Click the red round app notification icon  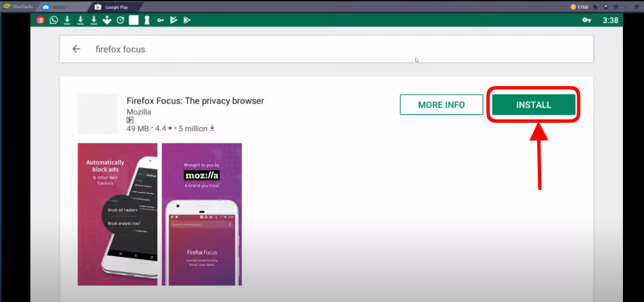pyautogui.click(x=40, y=20)
